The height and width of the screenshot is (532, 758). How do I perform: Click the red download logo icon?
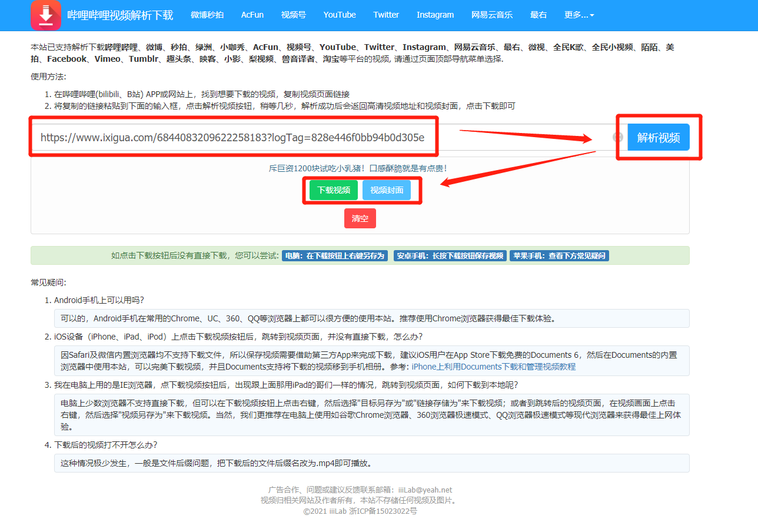click(x=46, y=15)
